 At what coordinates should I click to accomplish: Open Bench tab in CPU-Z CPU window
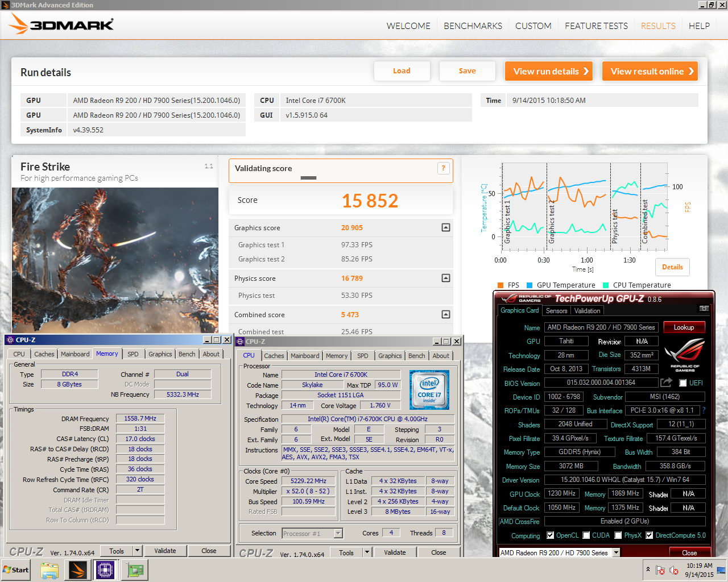click(x=416, y=356)
